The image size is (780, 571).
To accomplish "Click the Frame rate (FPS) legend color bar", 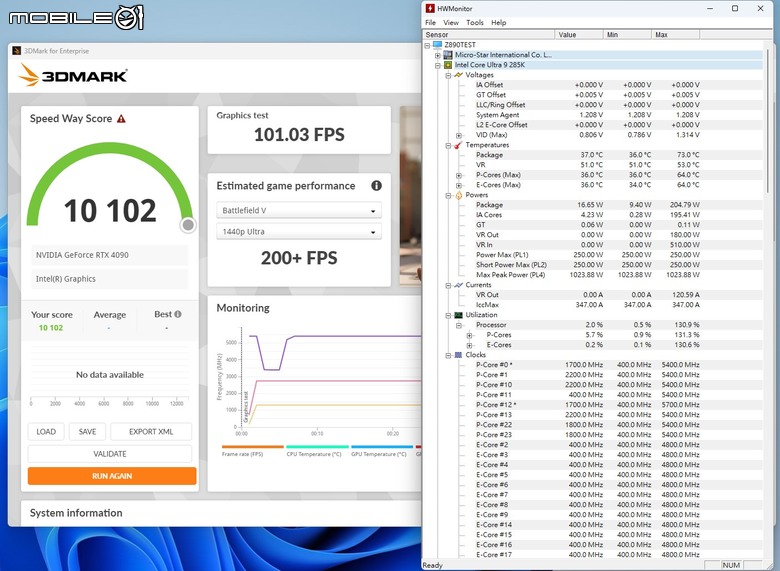I will click(253, 447).
